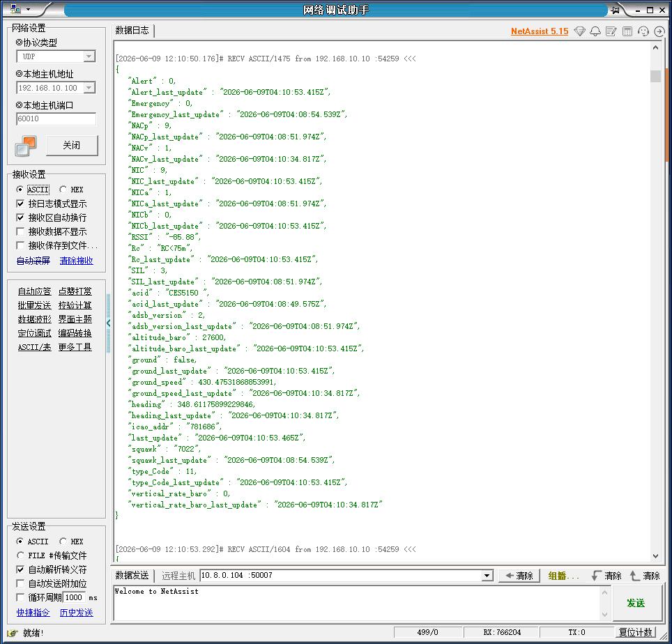Image resolution: width=672 pixels, height=644 pixels.
Task: Click the network connection status icon
Action: pos(26,146)
